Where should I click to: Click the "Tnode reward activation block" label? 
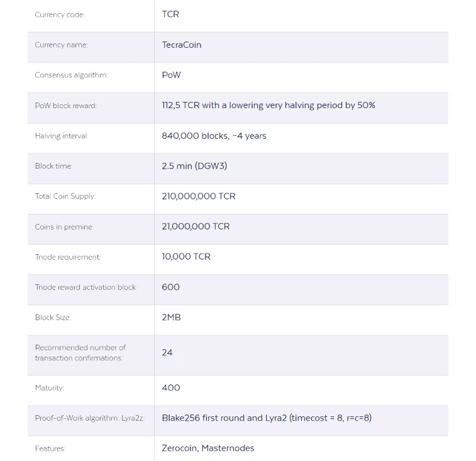pos(86,287)
